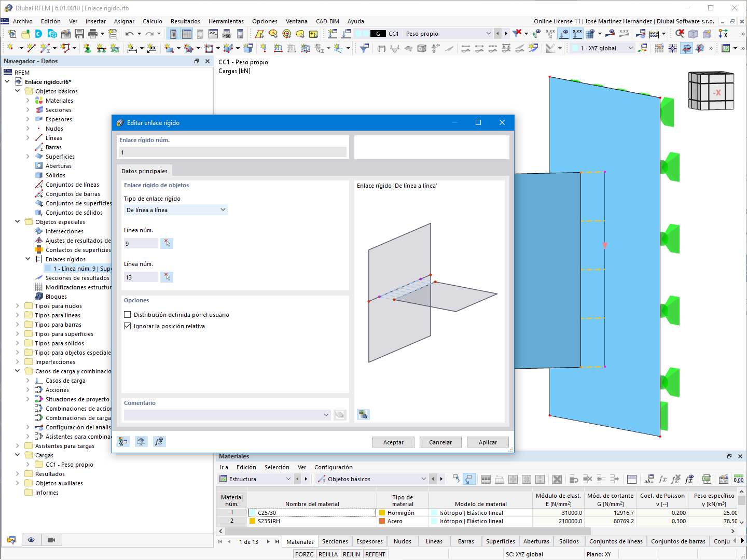The image size is (747, 560).
Task: Click the filter funnel toolbar icon
Action: point(365,48)
